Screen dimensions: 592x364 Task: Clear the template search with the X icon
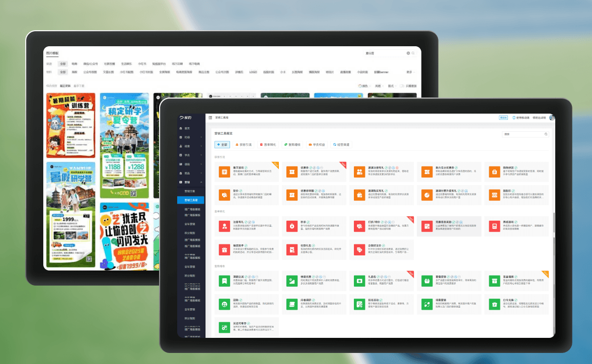408,53
